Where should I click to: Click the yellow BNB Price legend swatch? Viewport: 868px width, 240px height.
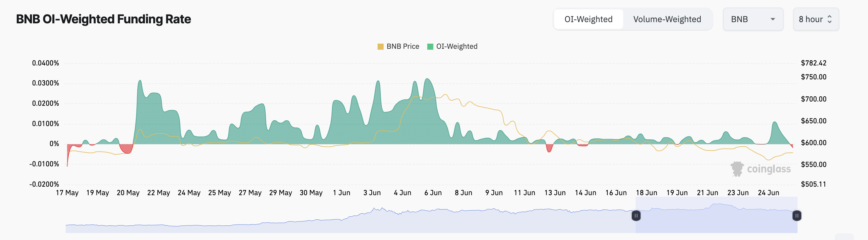coord(380,47)
